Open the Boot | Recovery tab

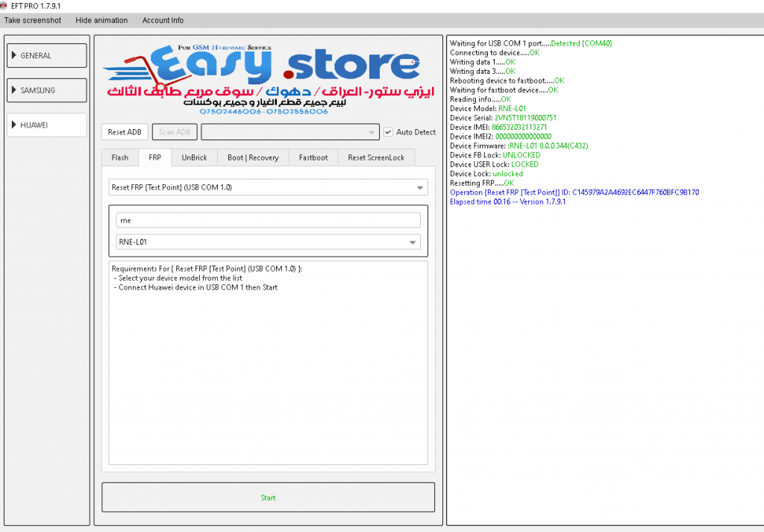coord(253,158)
